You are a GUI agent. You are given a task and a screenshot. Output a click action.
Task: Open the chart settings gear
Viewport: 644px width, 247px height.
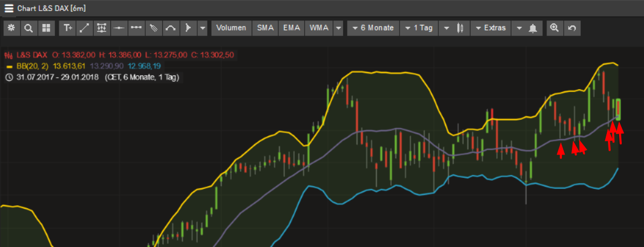(x=11, y=28)
